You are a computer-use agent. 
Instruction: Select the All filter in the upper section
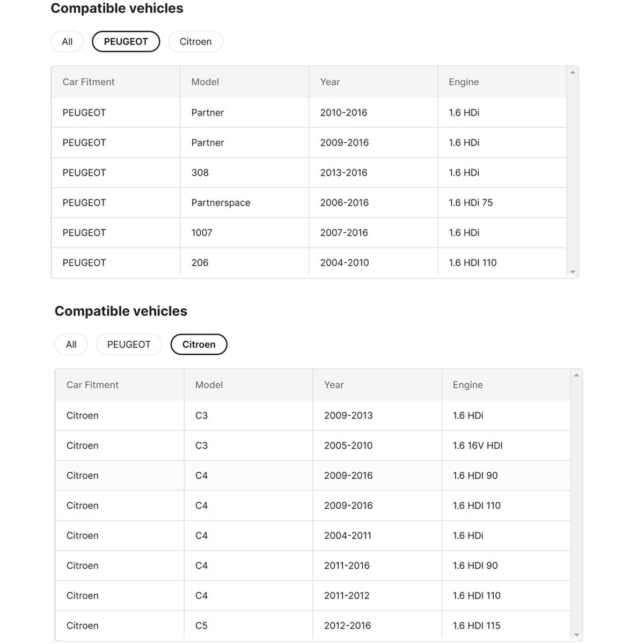(67, 42)
